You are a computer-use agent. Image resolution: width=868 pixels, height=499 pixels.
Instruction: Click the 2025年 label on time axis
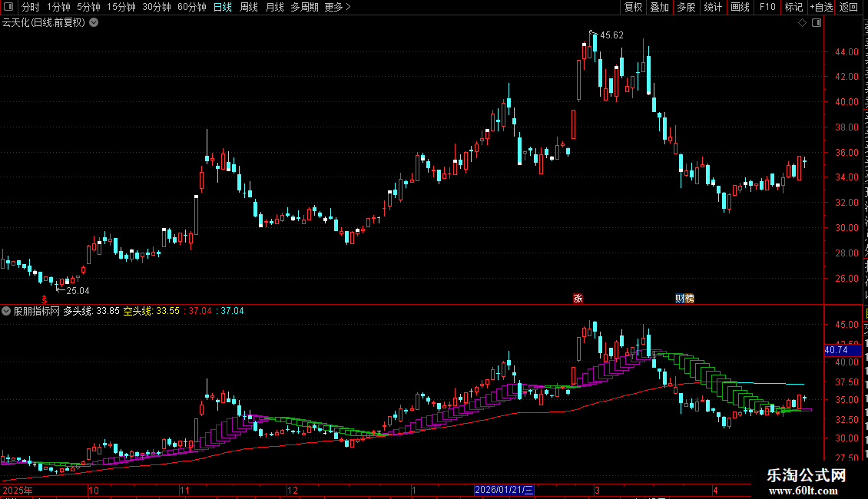pos(17,490)
